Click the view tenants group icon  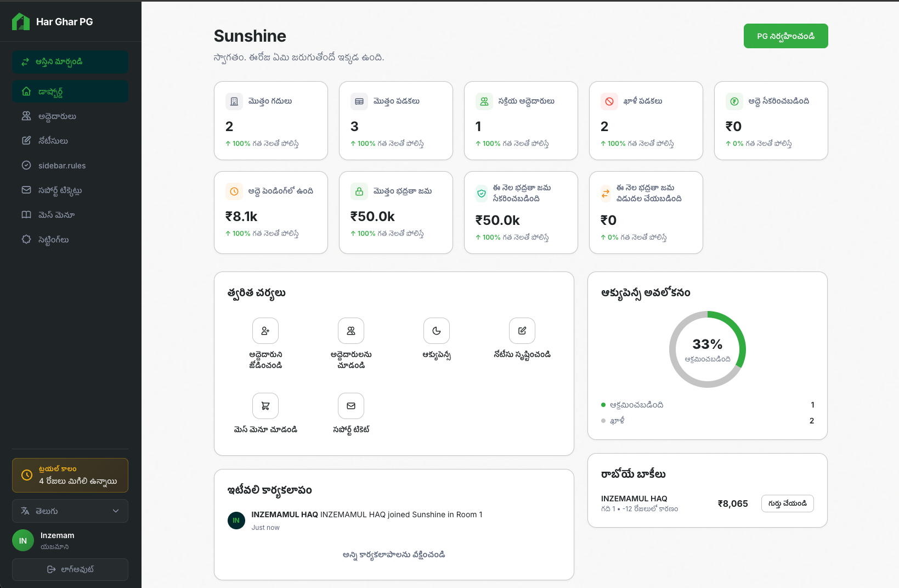350,331
